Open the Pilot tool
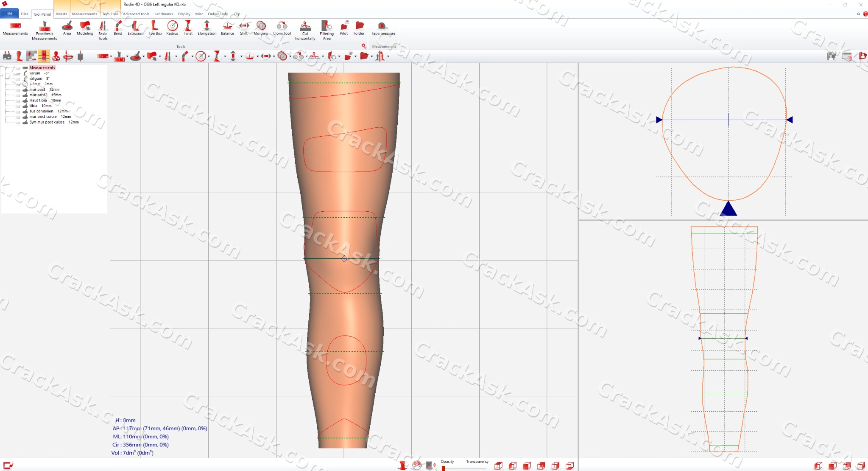The width and height of the screenshot is (868, 471). (344, 28)
